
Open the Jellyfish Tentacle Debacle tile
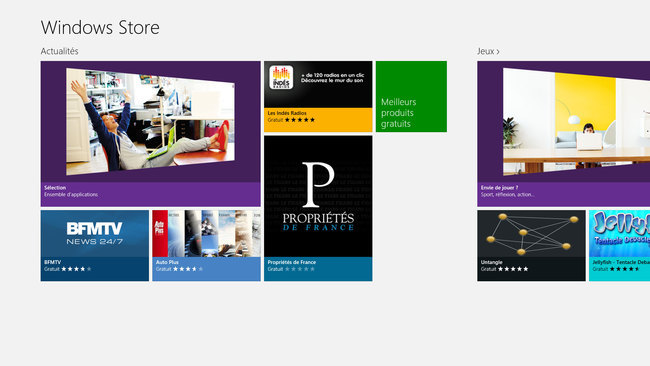coord(619,245)
